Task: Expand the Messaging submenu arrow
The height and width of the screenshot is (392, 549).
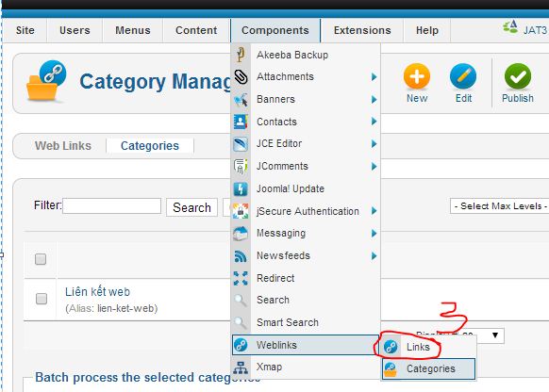Action: click(374, 234)
